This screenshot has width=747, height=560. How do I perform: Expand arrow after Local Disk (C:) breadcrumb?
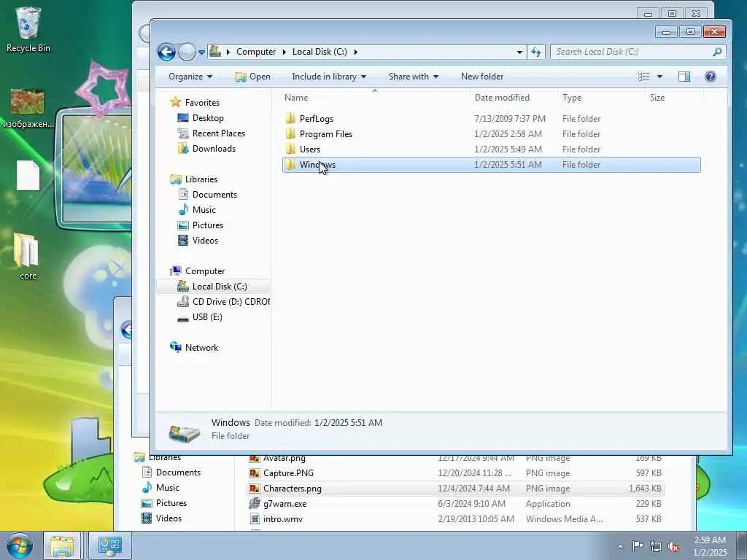click(355, 52)
